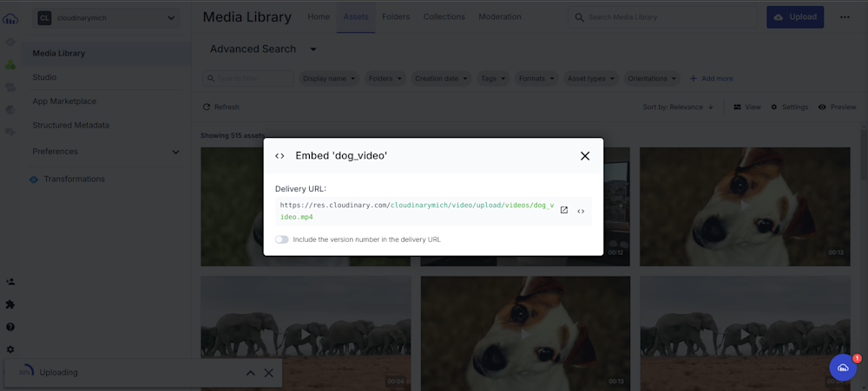This screenshot has height=391, width=868.
Task: Click the blue Transformations icon
Action: pos(34,179)
